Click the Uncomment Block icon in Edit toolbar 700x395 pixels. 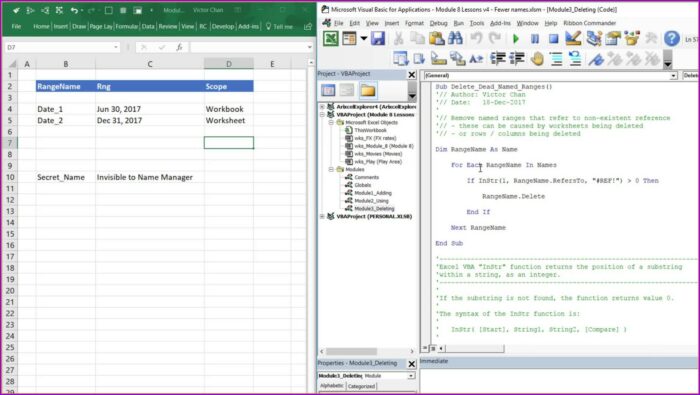pos(575,58)
